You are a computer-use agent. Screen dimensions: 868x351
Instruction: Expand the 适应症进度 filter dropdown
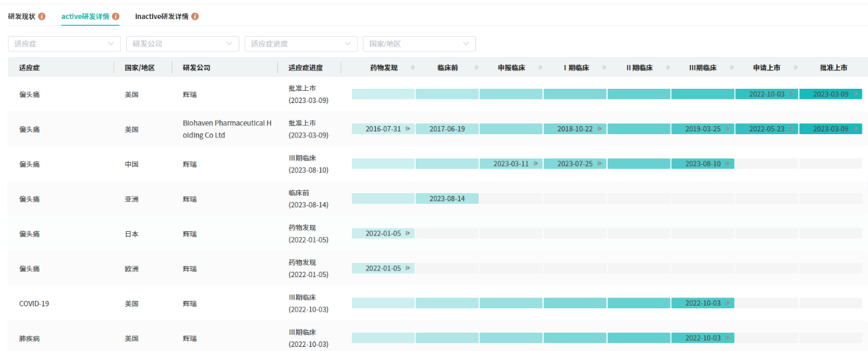tap(301, 44)
